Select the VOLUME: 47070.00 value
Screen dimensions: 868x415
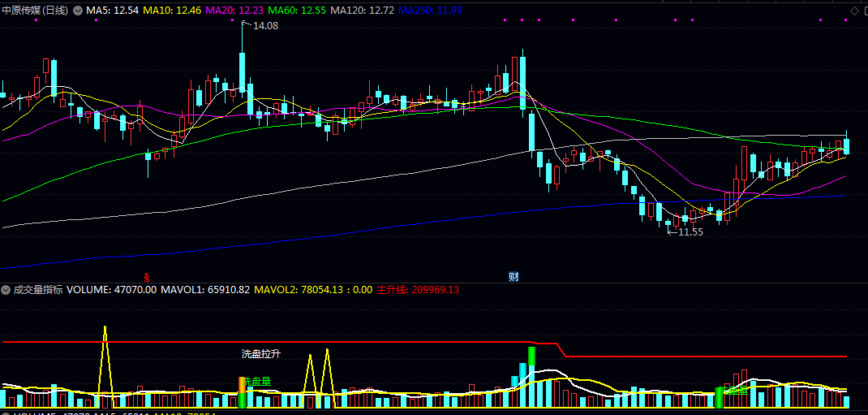(111, 290)
